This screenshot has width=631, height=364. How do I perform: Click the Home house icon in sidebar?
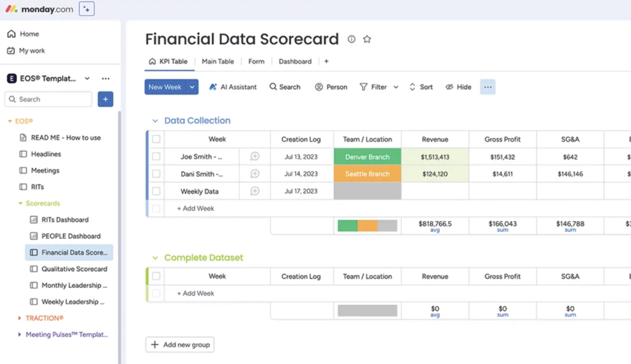click(x=11, y=34)
